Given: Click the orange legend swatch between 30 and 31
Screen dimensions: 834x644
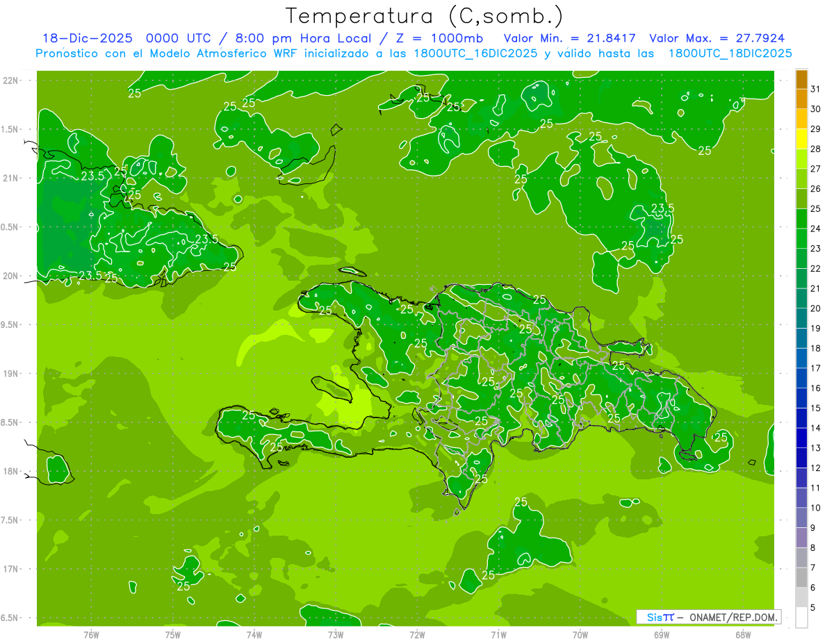Looking at the screenshot, I should [x=801, y=99].
